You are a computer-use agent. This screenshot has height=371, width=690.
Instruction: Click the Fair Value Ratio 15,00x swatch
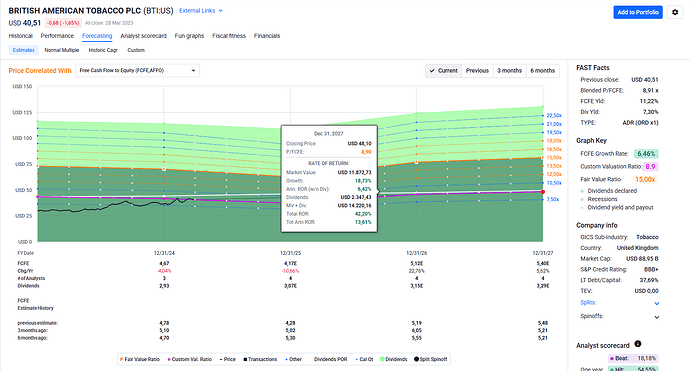(x=646, y=179)
